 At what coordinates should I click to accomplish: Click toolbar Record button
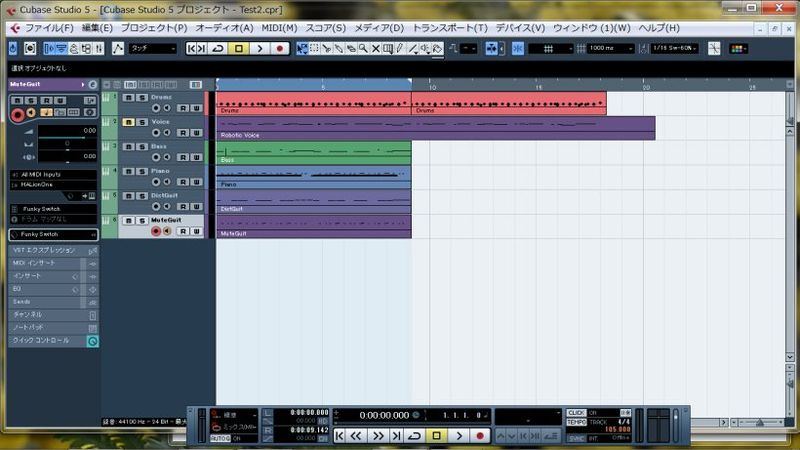point(280,48)
